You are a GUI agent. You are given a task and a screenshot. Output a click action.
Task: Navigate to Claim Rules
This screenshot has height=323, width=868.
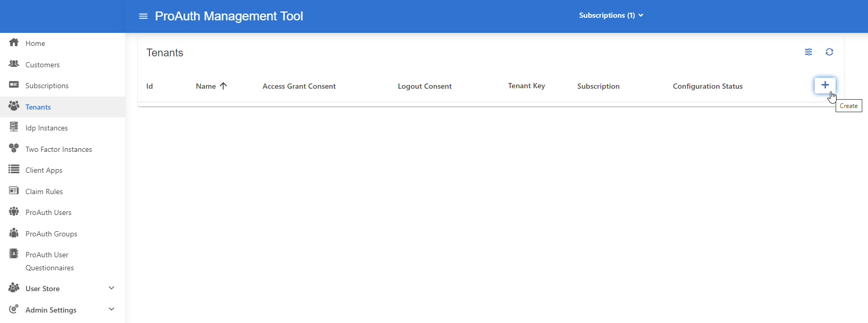(44, 192)
